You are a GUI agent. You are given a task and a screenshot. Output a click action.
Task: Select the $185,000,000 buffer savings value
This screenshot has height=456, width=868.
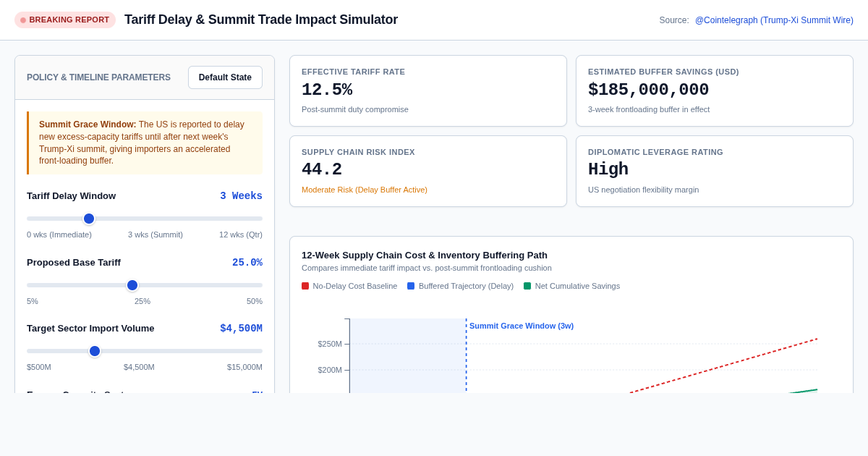(x=648, y=90)
